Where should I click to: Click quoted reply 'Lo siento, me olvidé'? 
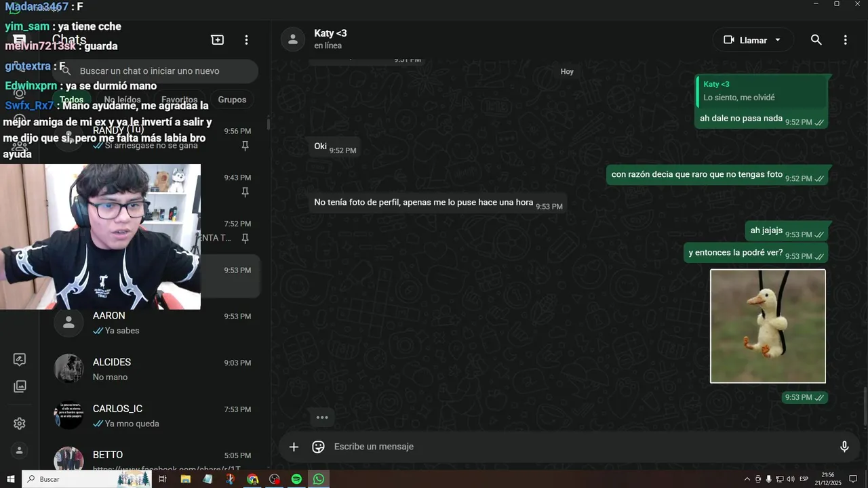[762, 91]
